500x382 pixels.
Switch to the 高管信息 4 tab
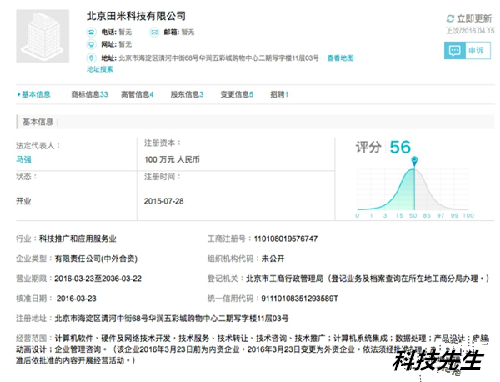pos(137,95)
